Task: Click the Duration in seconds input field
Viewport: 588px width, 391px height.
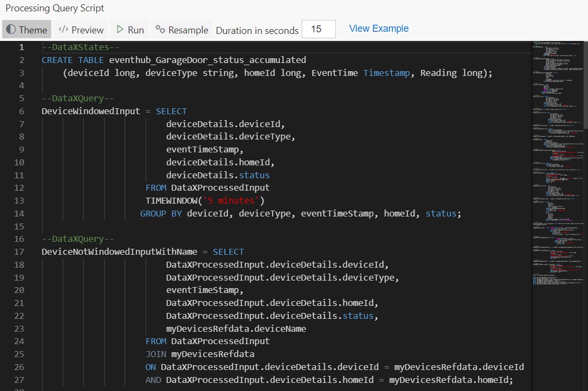Action: pos(319,29)
